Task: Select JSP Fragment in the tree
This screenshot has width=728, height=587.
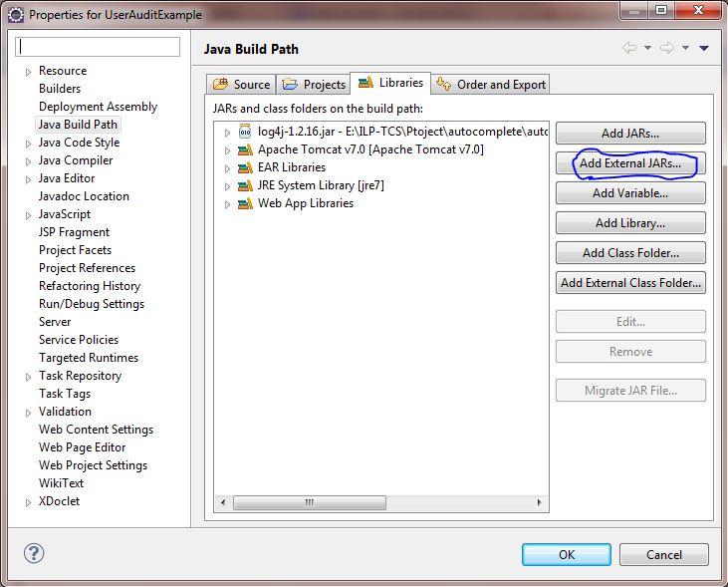Action: pos(75,232)
